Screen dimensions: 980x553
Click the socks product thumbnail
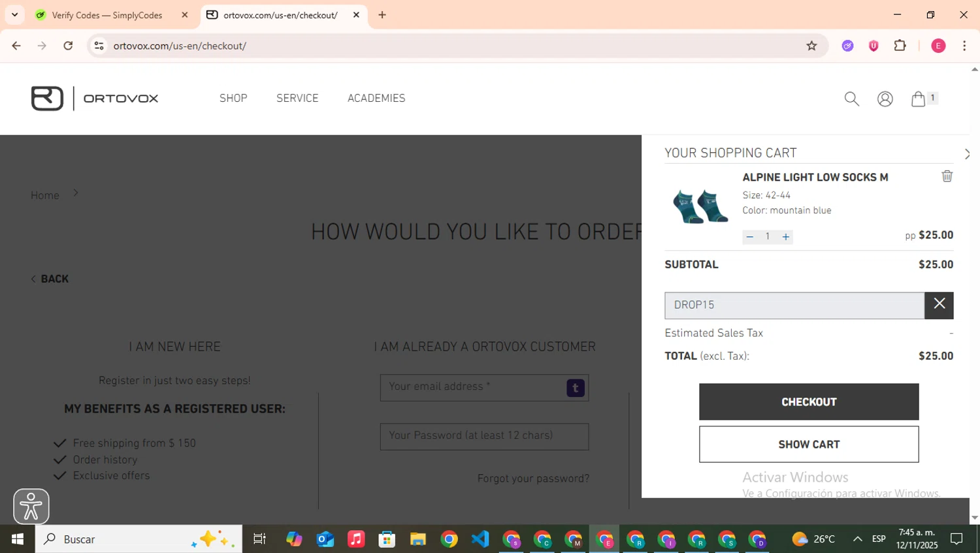pos(700,206)
